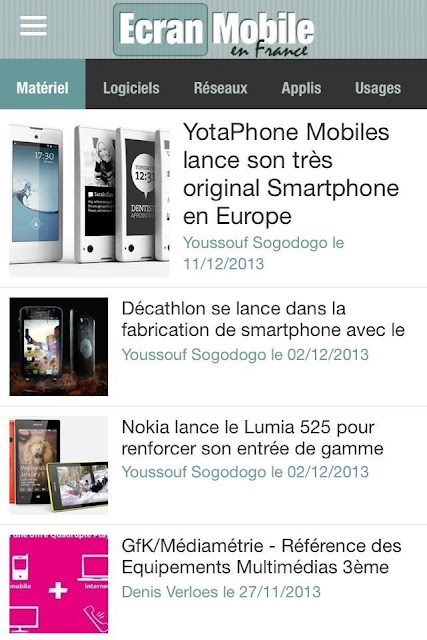
Task: Open the Réseaux tab
Action: [x=220, y=88]
